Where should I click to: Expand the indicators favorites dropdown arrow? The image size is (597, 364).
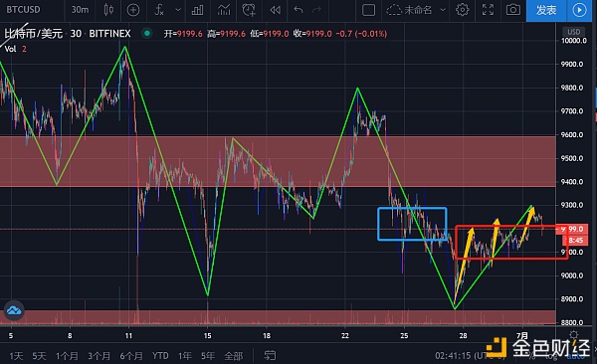tap(178, 10)
